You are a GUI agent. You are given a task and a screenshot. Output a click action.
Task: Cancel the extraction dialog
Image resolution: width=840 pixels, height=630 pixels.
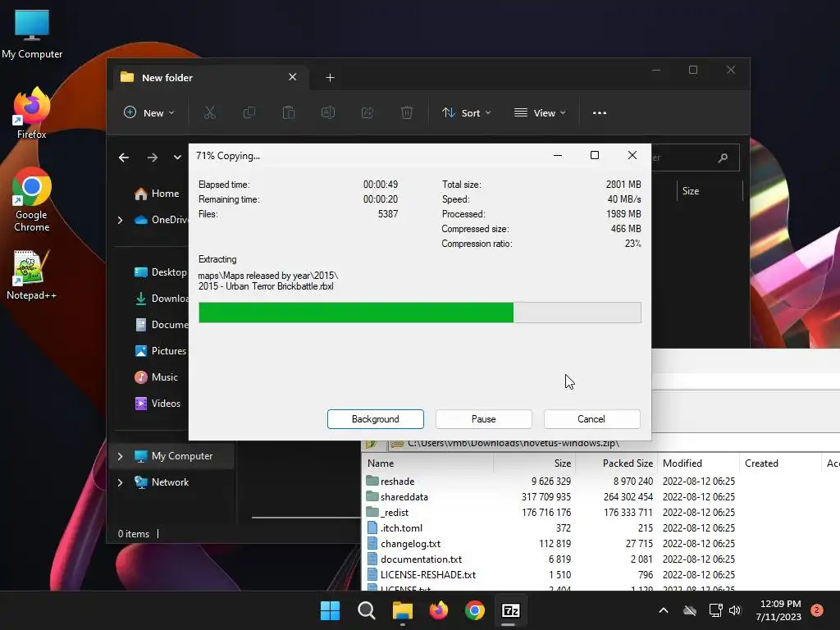point(591,419)
